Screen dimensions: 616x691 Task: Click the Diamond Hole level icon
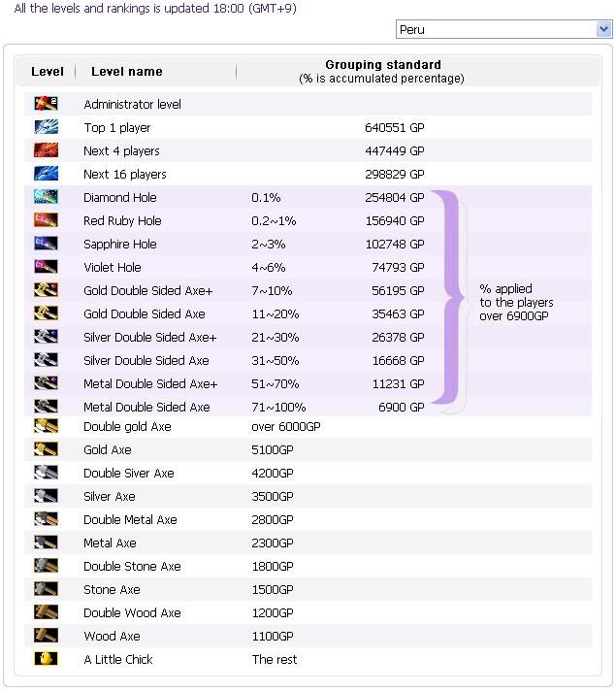tap(46, 197)
